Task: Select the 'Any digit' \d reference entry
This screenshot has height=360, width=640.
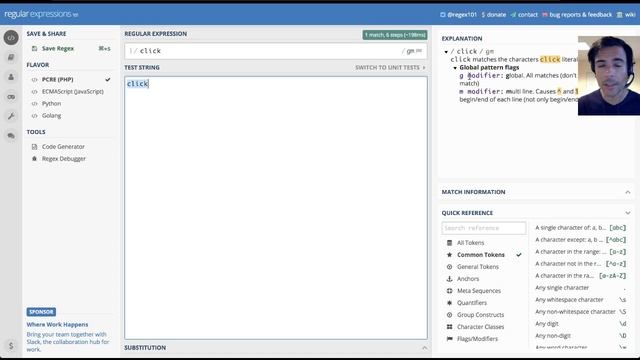Action: (x=580, y=324)
